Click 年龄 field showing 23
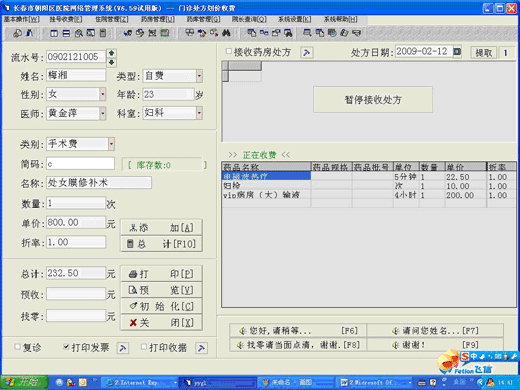Viewport: 520px width, 390px height. coord(168,94)
